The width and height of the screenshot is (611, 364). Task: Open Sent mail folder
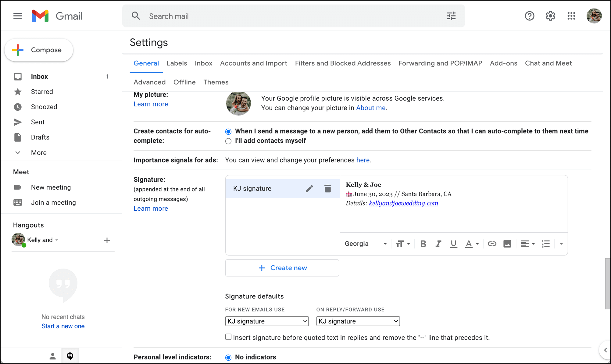[38, 122]
